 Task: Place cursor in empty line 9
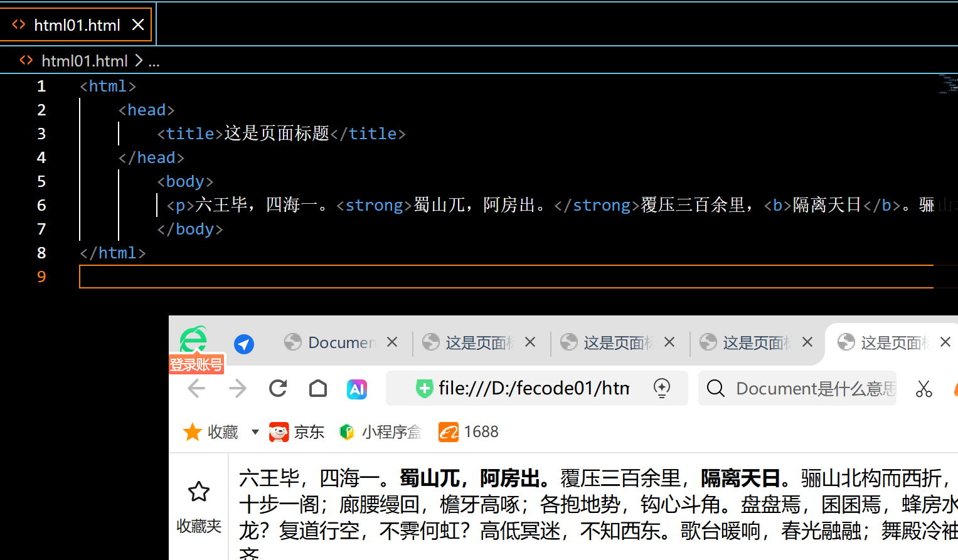pyautogui.click(x=506, y=277)
